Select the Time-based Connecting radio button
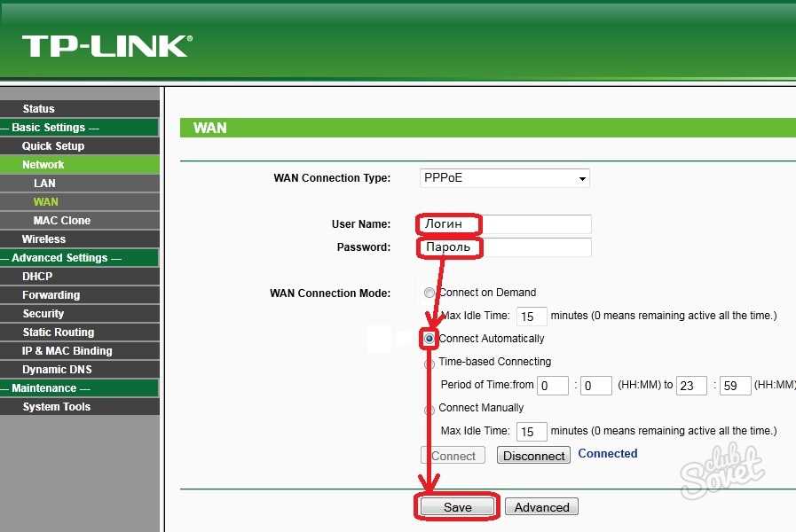The height and width of the screenshot is (532, 796). coord(430,364)
